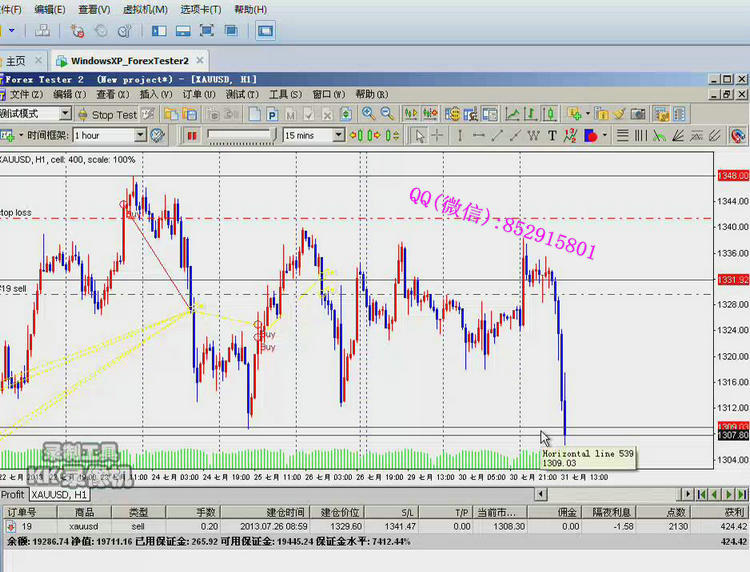
Task: Select the horizontal line drawing tool
Action: tap(478, 135)
